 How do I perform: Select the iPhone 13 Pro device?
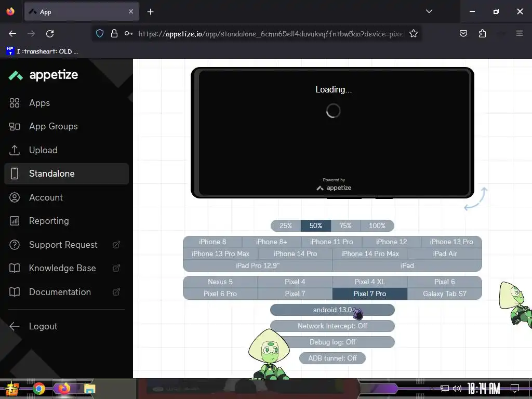[x=451, y=242]
